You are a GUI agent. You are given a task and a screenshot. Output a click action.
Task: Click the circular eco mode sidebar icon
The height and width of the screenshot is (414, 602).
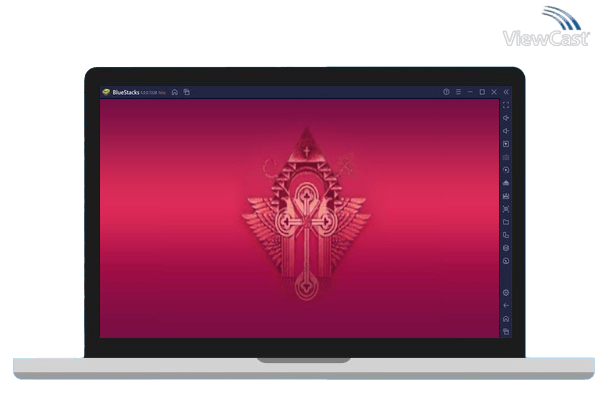click(x=506, y=261)
